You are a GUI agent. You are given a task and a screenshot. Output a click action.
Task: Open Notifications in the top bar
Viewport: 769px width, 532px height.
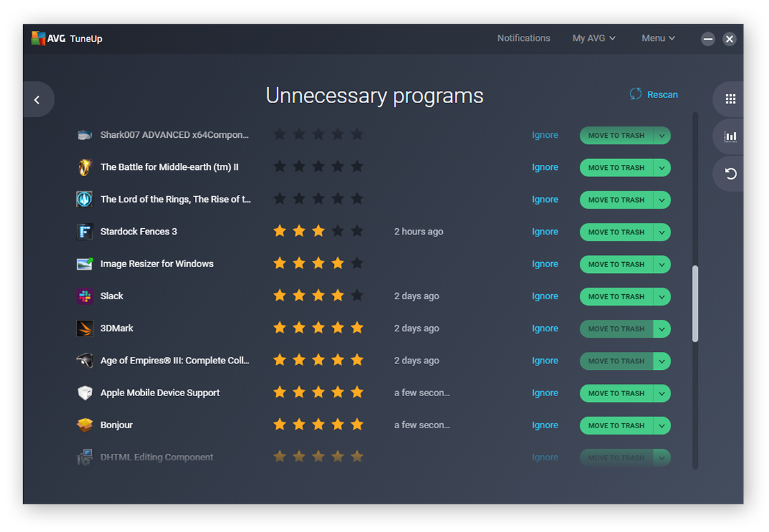pos(524,38)
